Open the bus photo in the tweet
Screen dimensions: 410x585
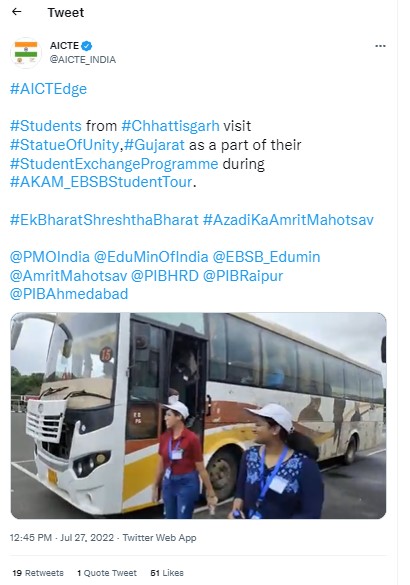tap(198, 415)
